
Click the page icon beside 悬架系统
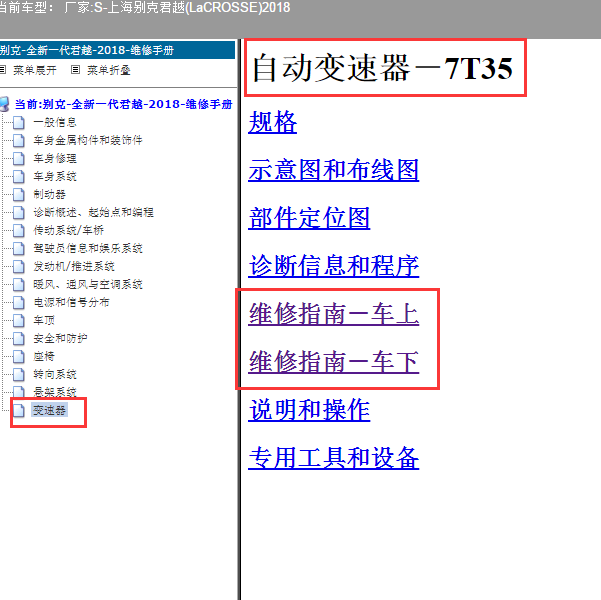tap(18, 391)
